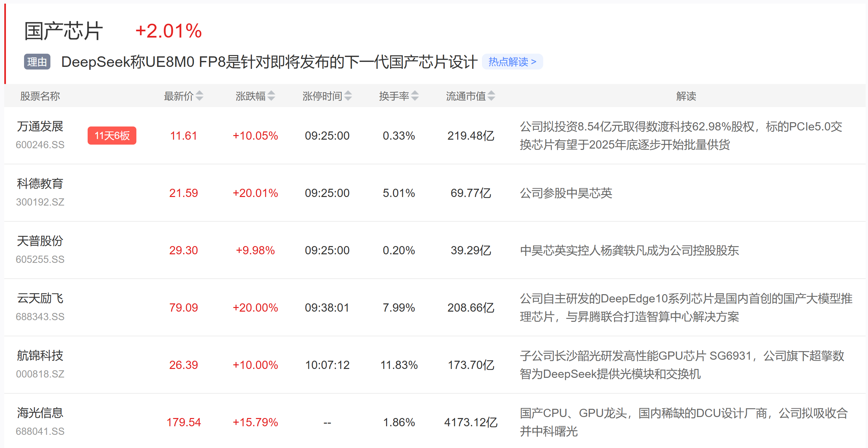Sort by 涨停时间 column arrows

coord(348,96)
